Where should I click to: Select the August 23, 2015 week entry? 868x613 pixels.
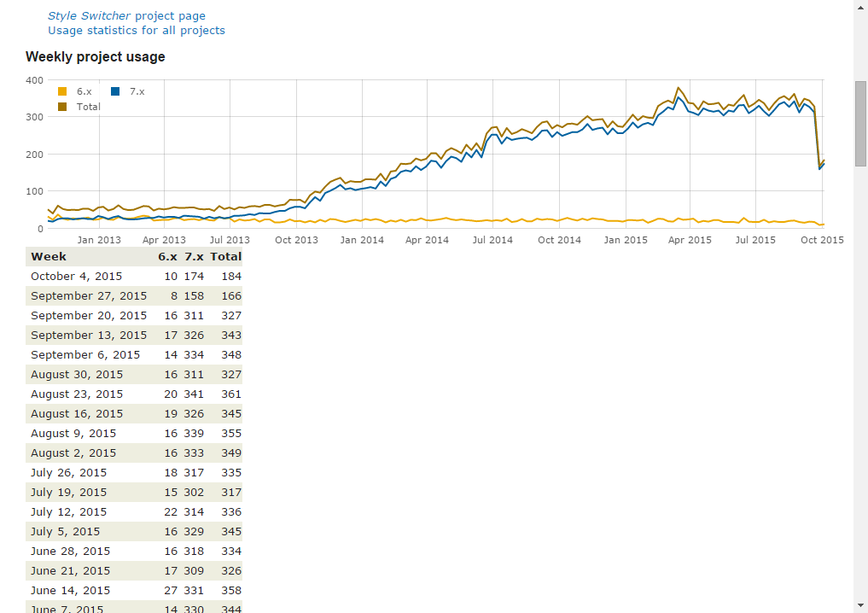(x=75, y=394)
